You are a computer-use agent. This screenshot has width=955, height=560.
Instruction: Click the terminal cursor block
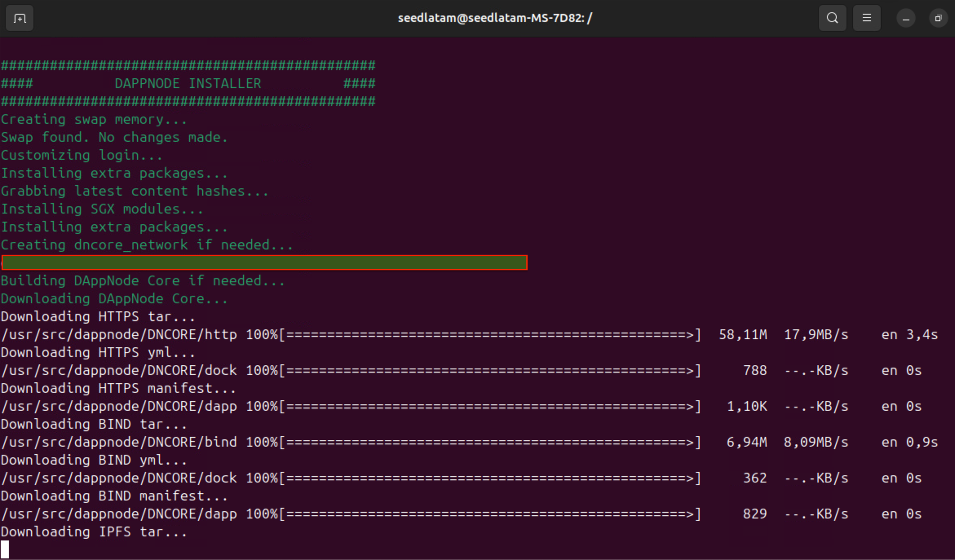coord(5,549)
